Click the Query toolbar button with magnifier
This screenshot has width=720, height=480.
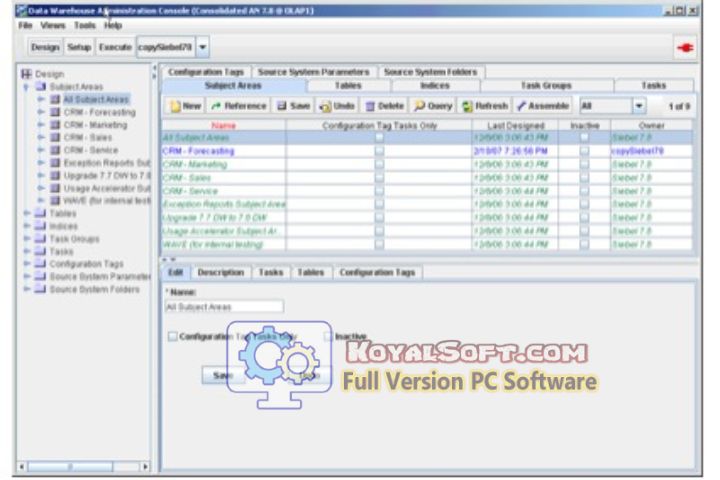pyautogui.click(x=433, y=106)
